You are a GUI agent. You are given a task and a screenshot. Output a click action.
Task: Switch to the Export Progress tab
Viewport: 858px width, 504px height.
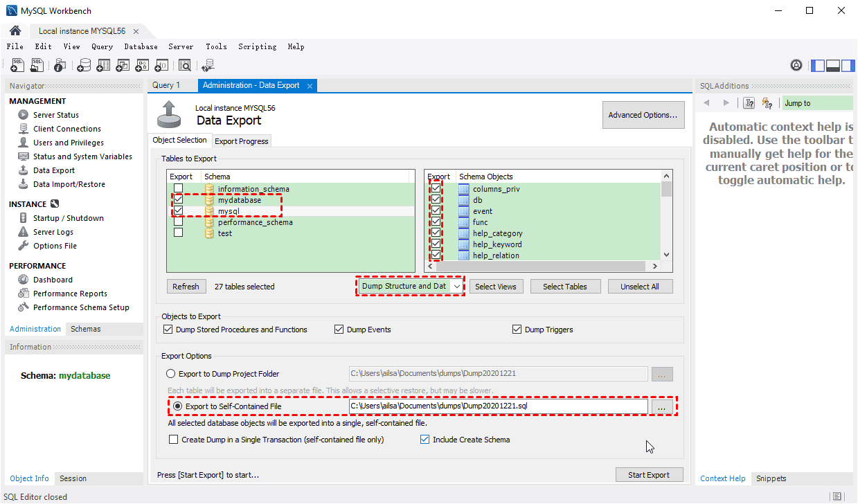[x=241, y=141]
